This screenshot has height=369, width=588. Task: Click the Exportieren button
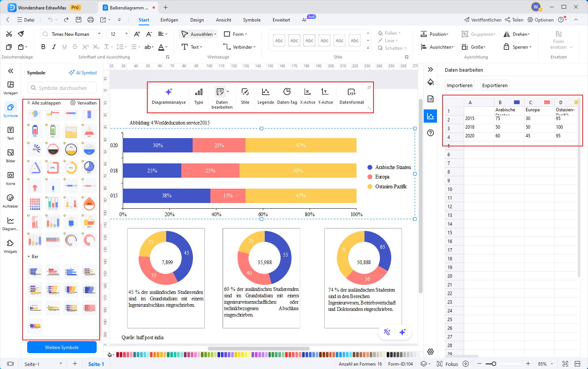pyautogui.click(x=495, y=85)
